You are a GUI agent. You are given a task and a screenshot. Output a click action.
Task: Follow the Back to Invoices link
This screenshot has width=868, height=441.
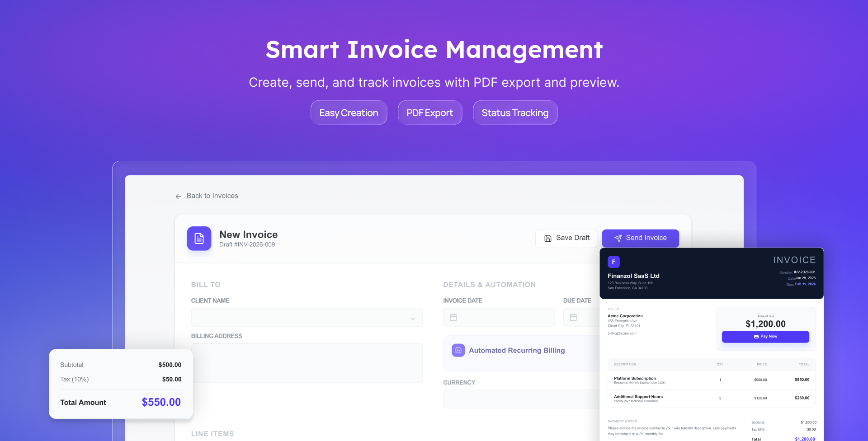[212, 196]
